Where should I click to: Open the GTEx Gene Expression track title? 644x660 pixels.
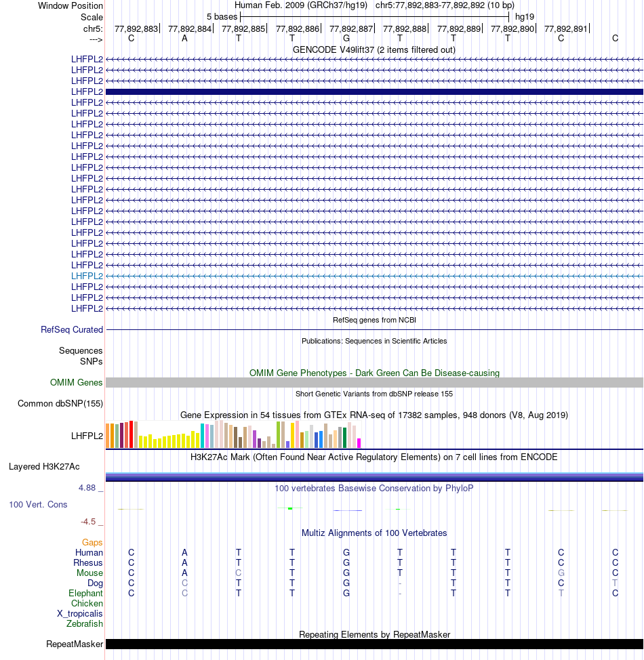374,415
